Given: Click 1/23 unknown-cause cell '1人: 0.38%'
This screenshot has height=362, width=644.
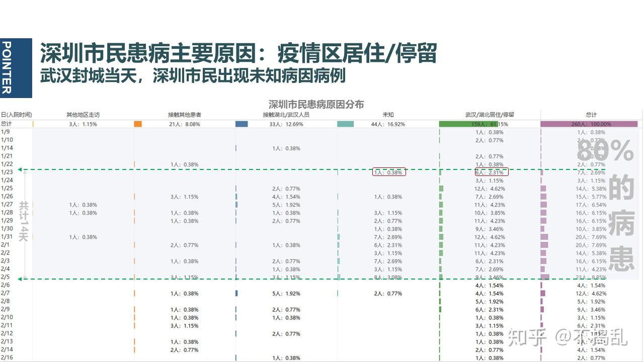Looking at the screenshot, I should click(x=388, y=172).
